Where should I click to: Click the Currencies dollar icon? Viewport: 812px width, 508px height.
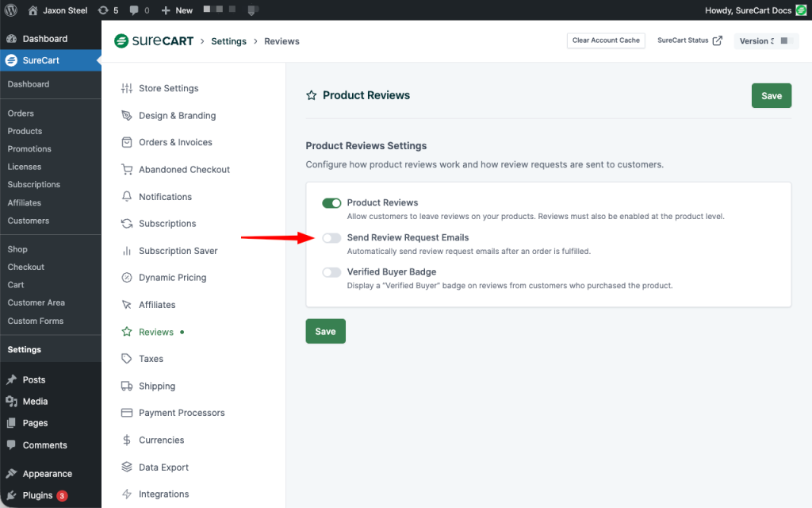tap(126, 440)
